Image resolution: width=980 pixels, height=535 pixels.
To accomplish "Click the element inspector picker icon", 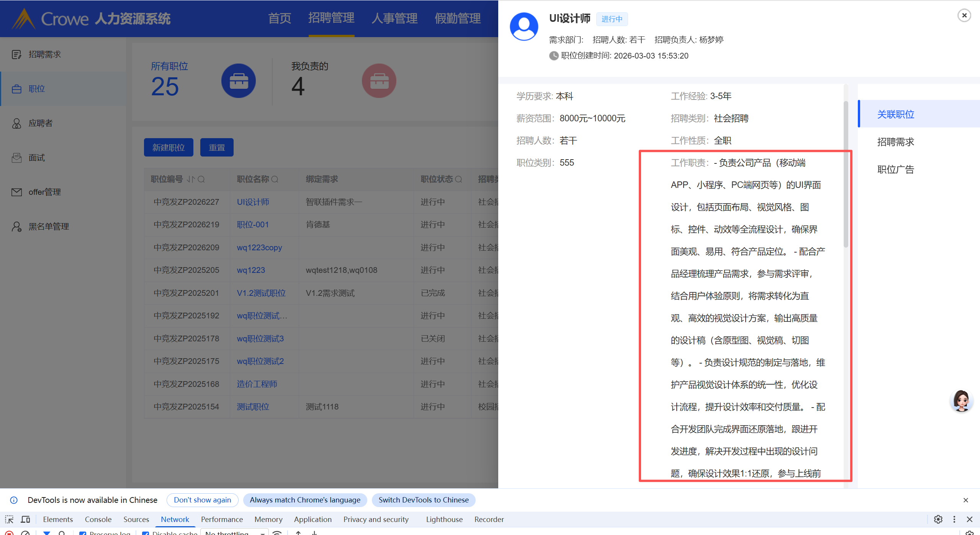I will click(x=9, y=519).
